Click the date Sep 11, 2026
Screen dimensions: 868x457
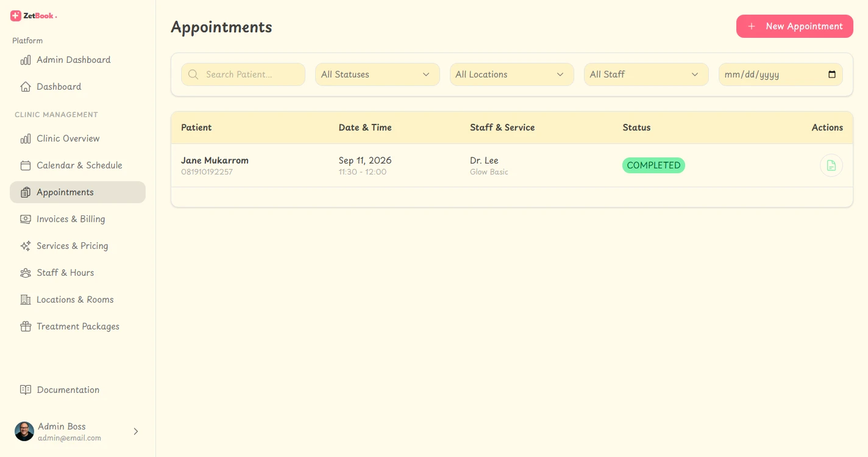(x=365, y=160)
